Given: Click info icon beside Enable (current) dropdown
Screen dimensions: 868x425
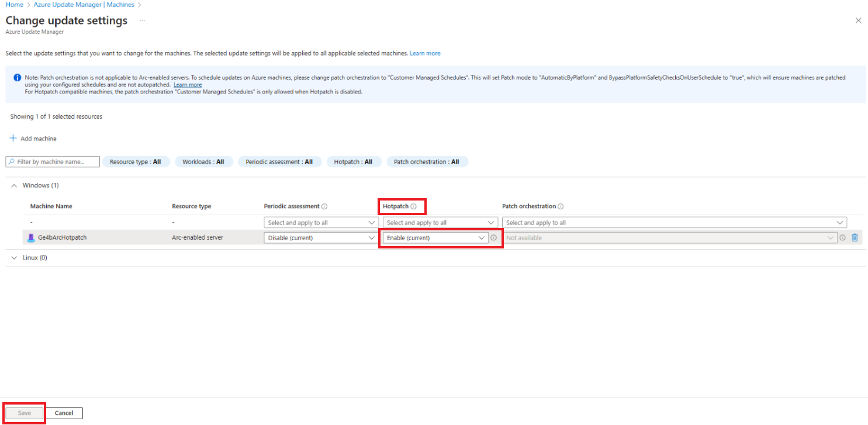Looking at the screenshot, I should tap(494, 238).
